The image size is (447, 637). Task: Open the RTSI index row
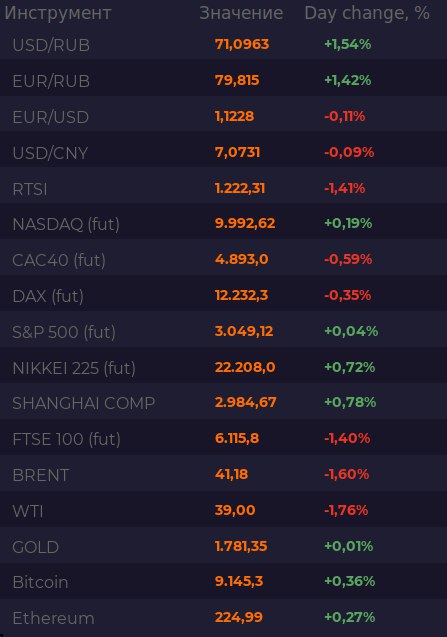click(x=224, y=188)
